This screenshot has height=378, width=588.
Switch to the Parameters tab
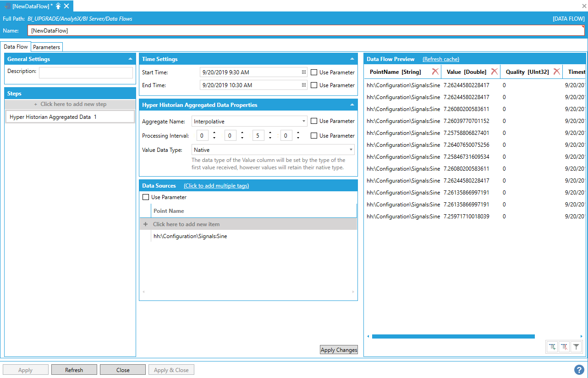click(46, 47)
